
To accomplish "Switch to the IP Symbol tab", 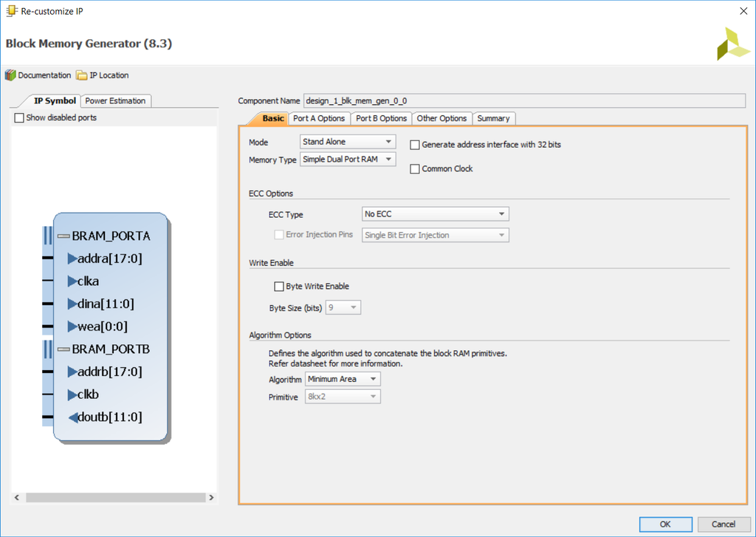I will tap(55, 101).
